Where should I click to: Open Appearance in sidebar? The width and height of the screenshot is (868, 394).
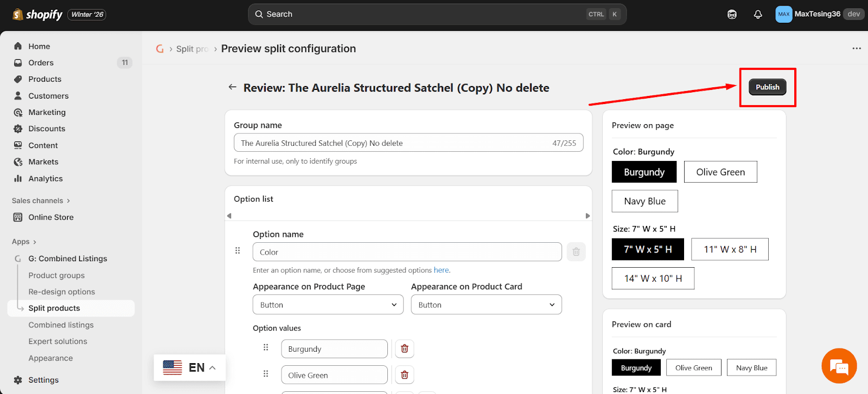pos(50,358)
